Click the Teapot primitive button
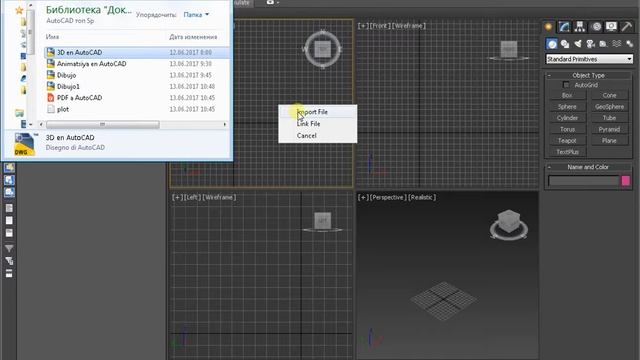The height and width of the screenshot is (360, 640). pyautogui.click(x=567, y=140)
